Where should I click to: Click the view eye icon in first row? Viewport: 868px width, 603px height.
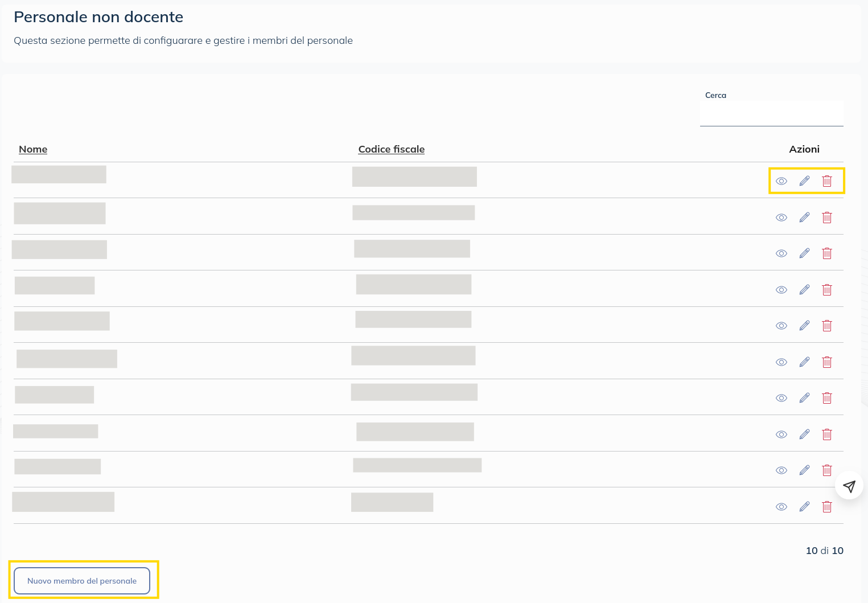tap(781, 181)
